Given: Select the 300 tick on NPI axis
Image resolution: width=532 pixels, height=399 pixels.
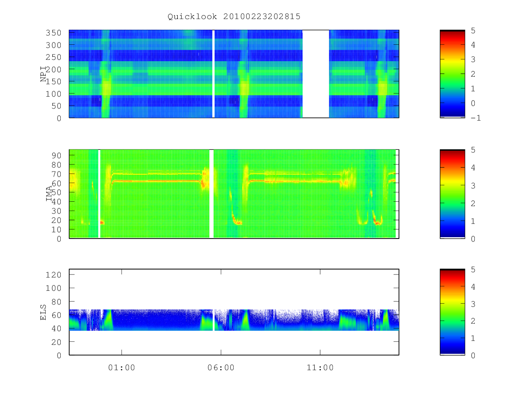Looking at the screenshot, I should [55, 45].
